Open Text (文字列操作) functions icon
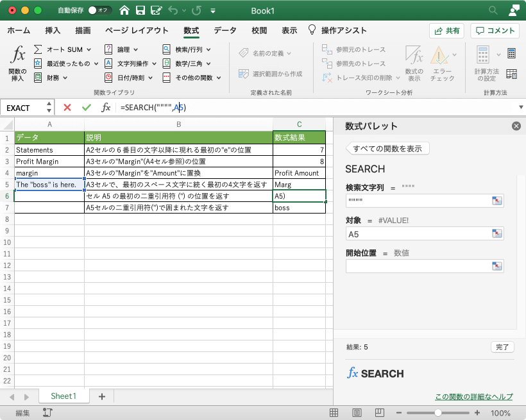526x420 pixels. (108, 63)
